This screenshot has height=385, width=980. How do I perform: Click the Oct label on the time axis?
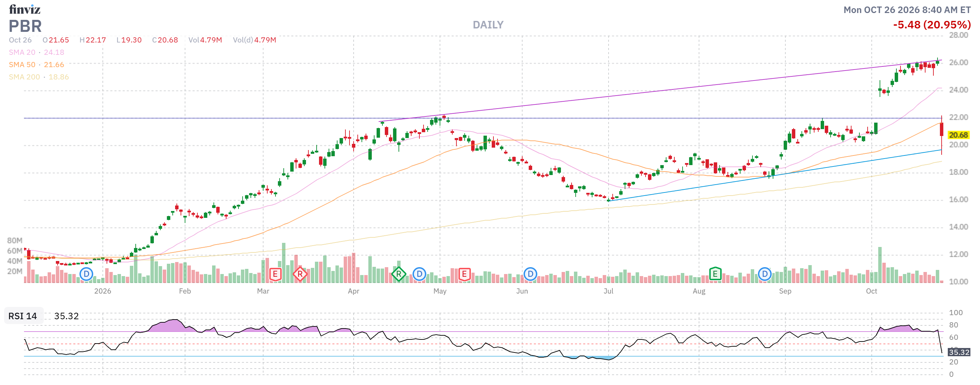tap(872, 291)
